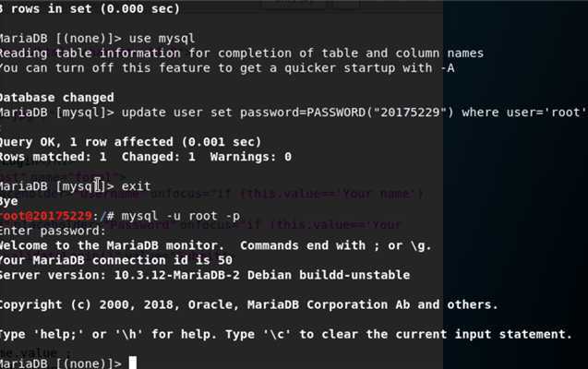Click the 'Database changed' message
Image resolution: width=588 pixels, height=369 pixels.
pyautogui.click(x=57, y=98)
